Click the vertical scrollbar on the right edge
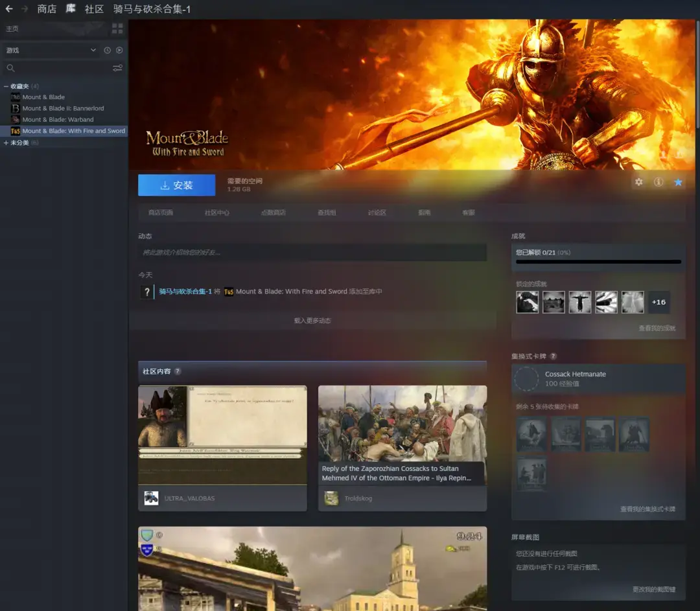This screenshot has width=700, height=611. [698, 74]
